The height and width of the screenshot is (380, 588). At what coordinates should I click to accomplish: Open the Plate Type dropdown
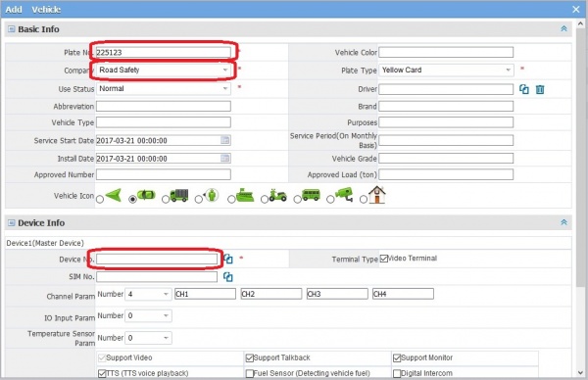[446, 71]
